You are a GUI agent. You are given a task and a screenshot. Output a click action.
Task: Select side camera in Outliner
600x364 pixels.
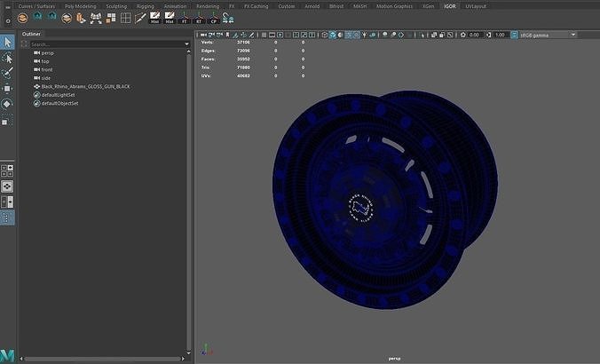tap(45, 78)
